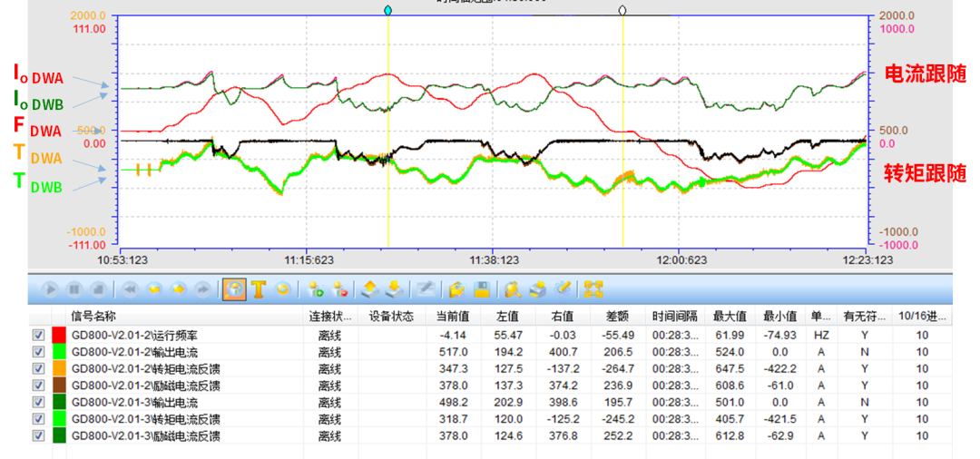Click the upload arrow icon in toolbar
The height and width of the screenshot is (459, 980).
[x=370, y=289]
